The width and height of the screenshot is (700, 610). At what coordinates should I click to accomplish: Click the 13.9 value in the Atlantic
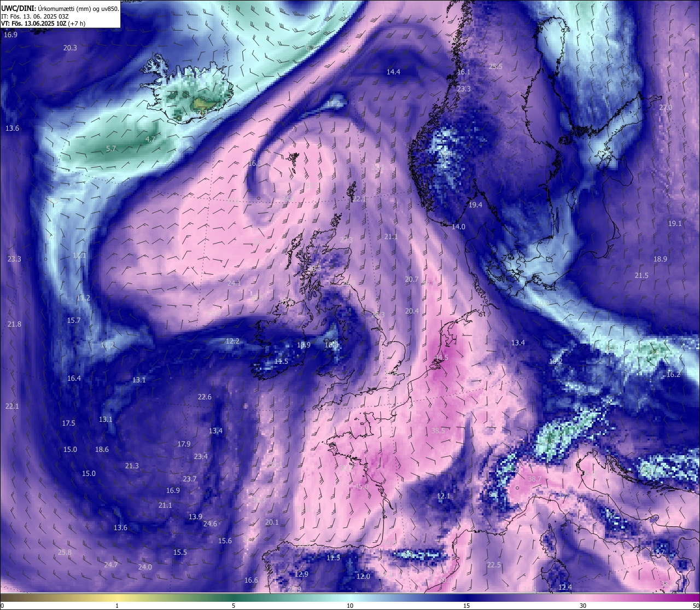click(195, 516)
